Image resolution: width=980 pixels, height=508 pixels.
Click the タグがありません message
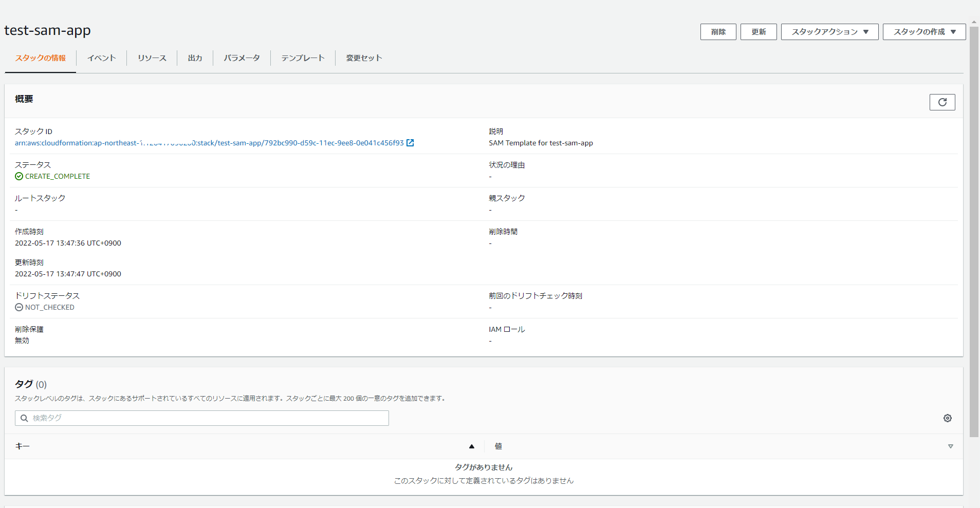click(484, 467)
